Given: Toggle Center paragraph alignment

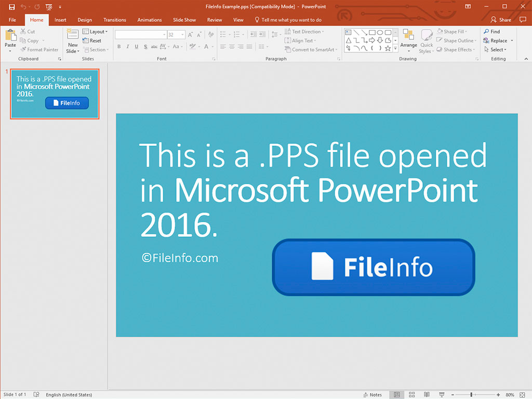Looking at the screenshot, I should (x=232, y=46).
